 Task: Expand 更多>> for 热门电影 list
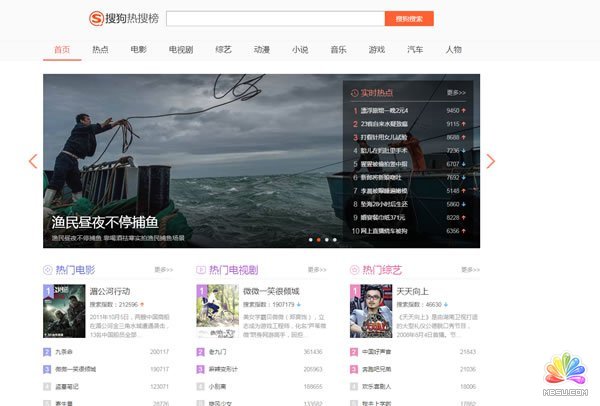tap(163, 270)
